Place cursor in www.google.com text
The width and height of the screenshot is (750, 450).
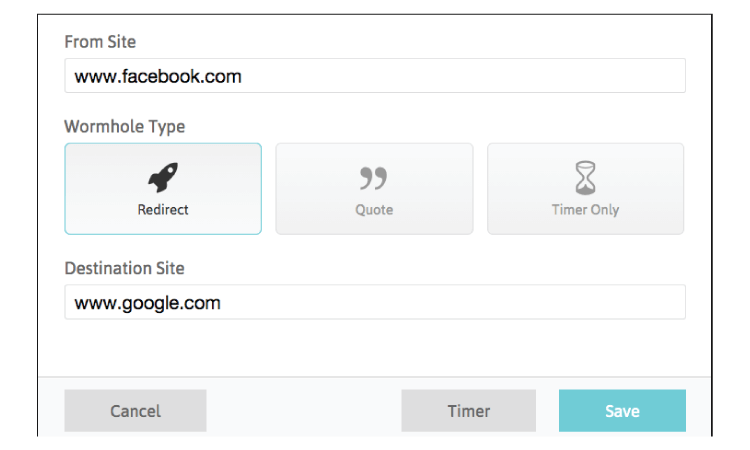147,303
